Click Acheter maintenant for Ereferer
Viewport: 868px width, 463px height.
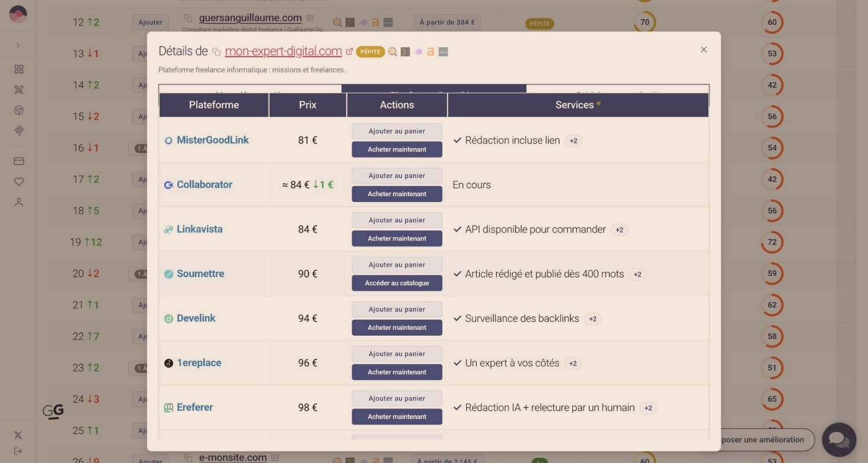point(397,417)
